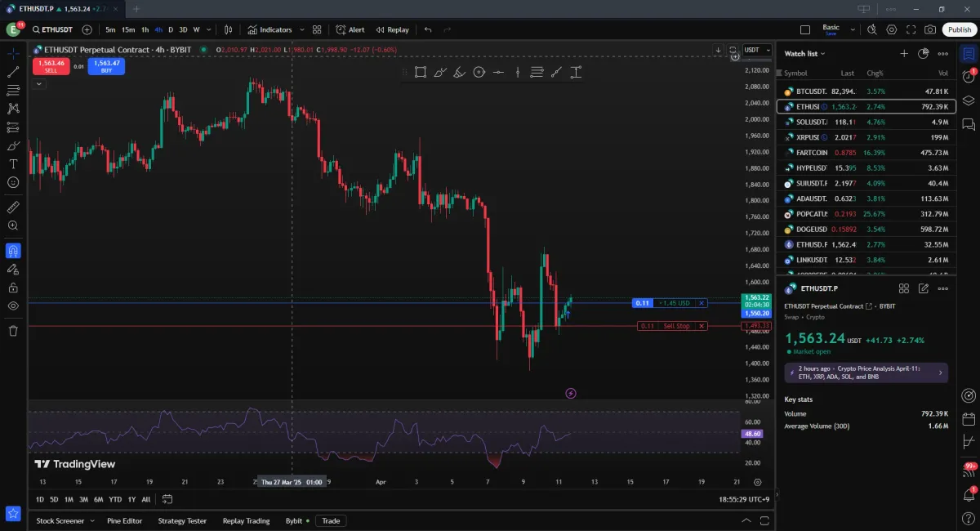The height and width of the screenshot is (531, 980).
Task: Open quick search magnifier icon
Action: [x=871, y=29]
